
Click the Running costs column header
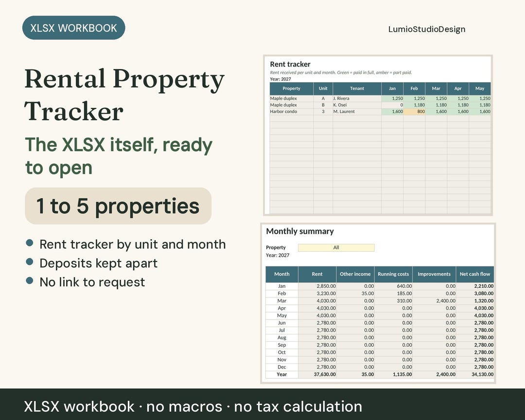pyautogui.click(x=393, y=274)
